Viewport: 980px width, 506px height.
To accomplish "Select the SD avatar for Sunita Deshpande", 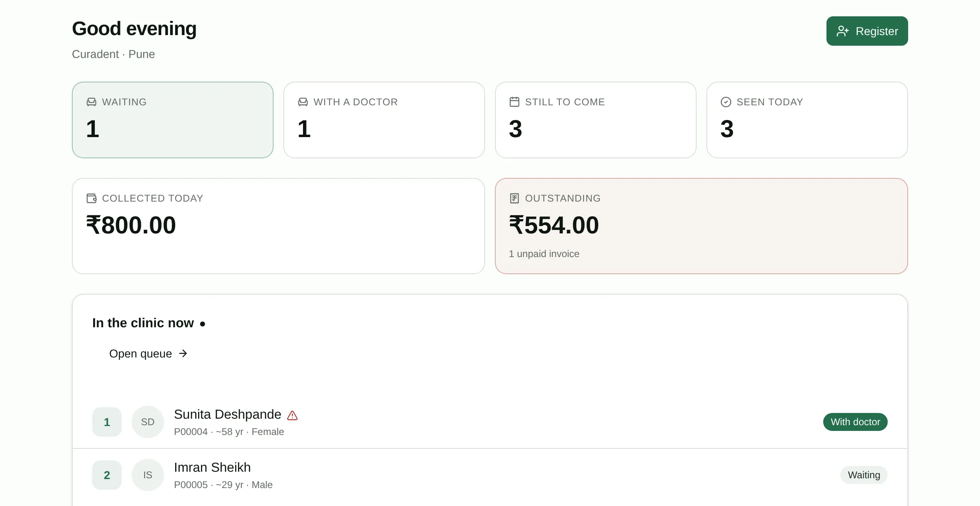I will pyautogui.click(x=148, y=422).
